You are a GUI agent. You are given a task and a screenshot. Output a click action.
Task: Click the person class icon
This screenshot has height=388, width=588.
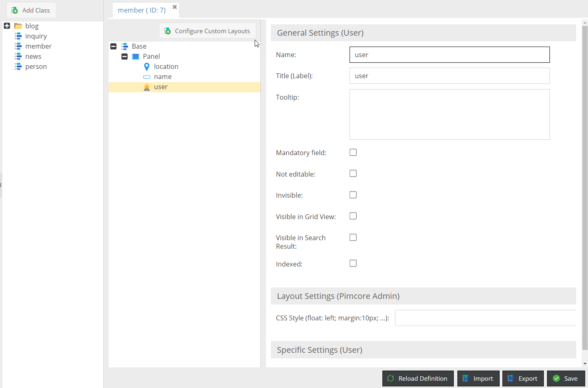click(18, 66)
